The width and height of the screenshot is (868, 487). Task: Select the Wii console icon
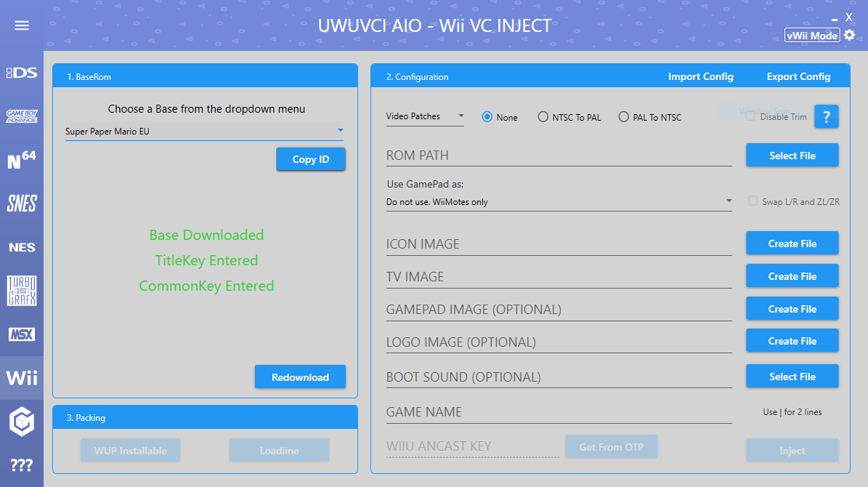(22, 378)
